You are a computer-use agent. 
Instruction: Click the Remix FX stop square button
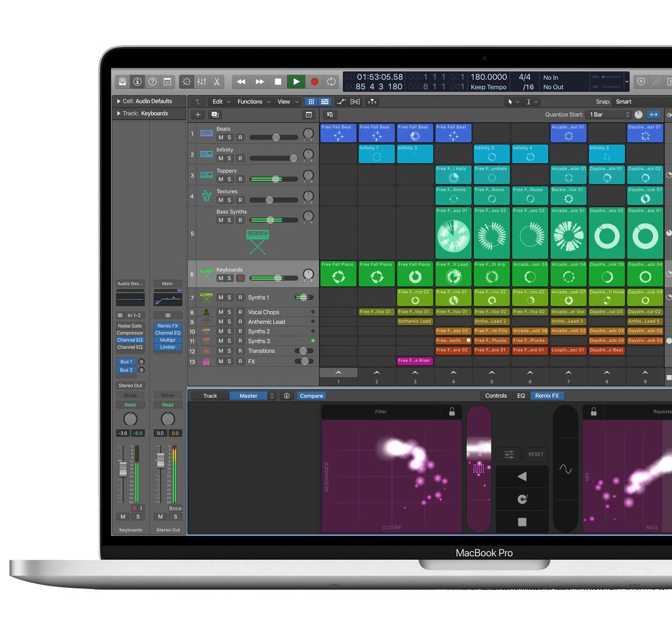pos(522,522)
